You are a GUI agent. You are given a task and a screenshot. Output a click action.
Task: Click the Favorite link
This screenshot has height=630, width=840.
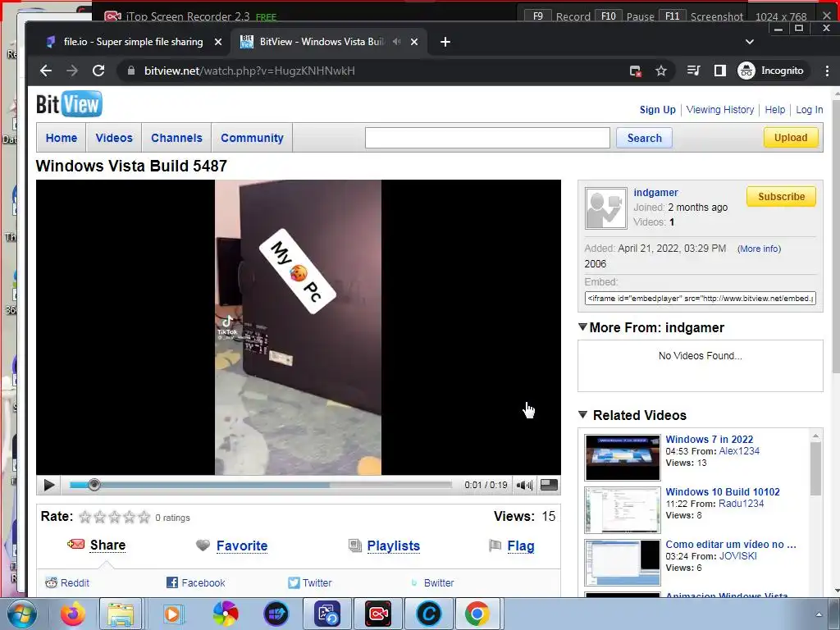[x=242, y=546]
